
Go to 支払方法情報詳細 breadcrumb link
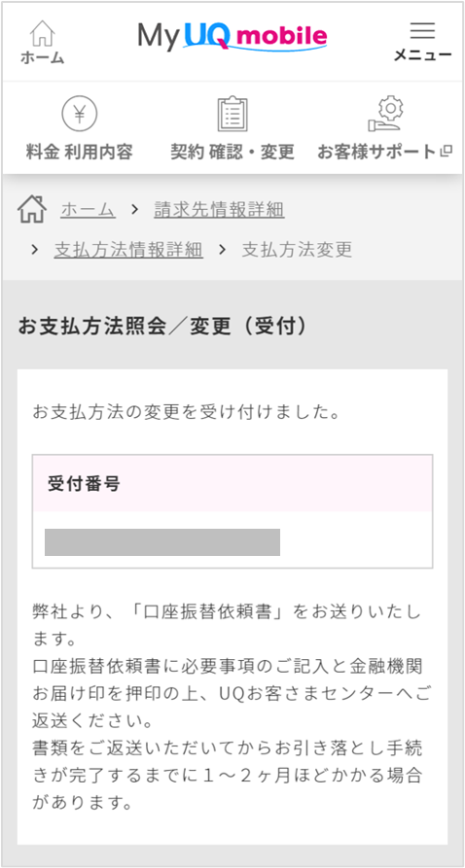click(x=128, y=250)
